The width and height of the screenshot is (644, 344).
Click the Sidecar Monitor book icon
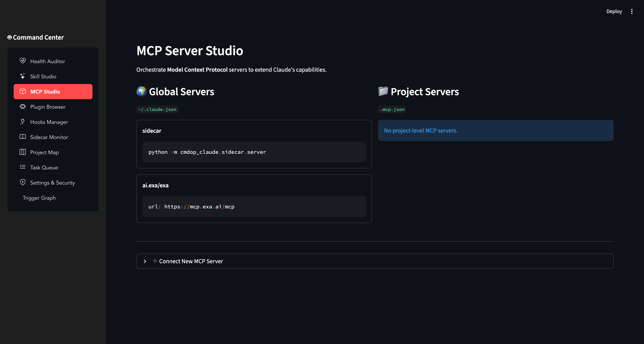coord(23,137)
